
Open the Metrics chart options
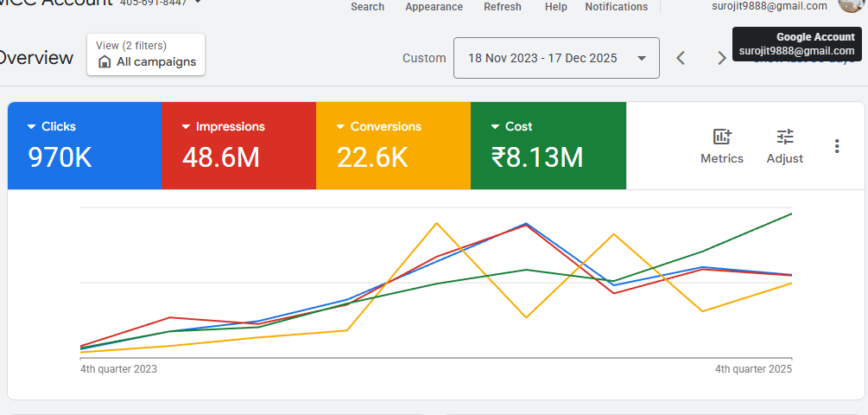721,146
